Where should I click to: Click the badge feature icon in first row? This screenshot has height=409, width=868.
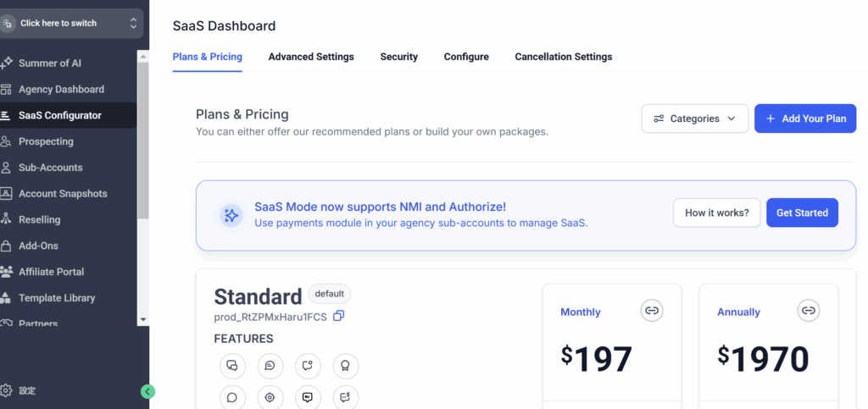(x=346, y=366)
